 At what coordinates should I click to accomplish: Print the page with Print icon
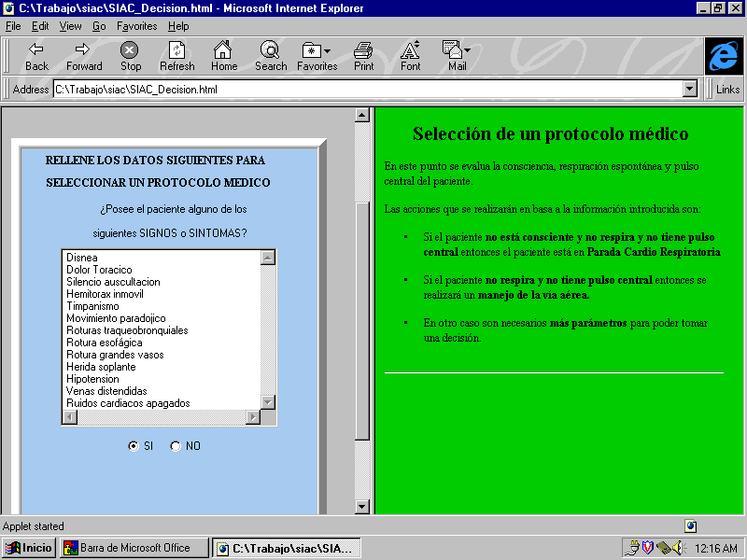pos(363,49)
